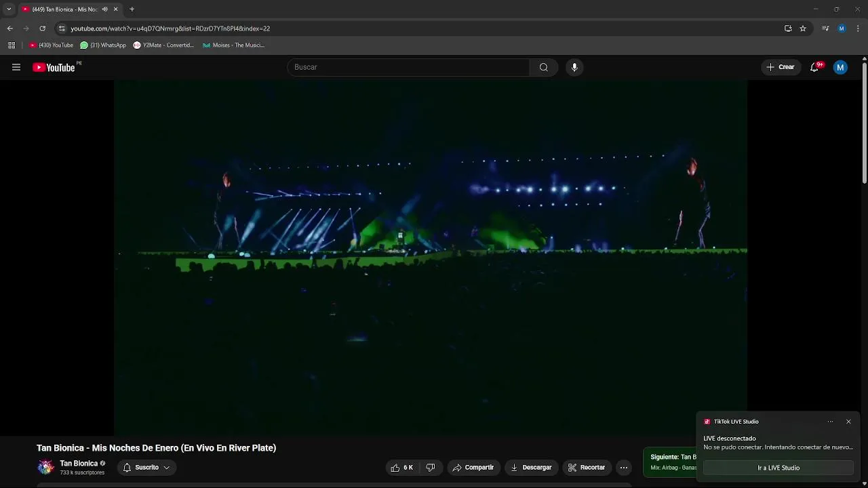Open more actions ellipsis under video
Image resolution: width=868 pixels, height=488 pixels.
coord(624,468)
